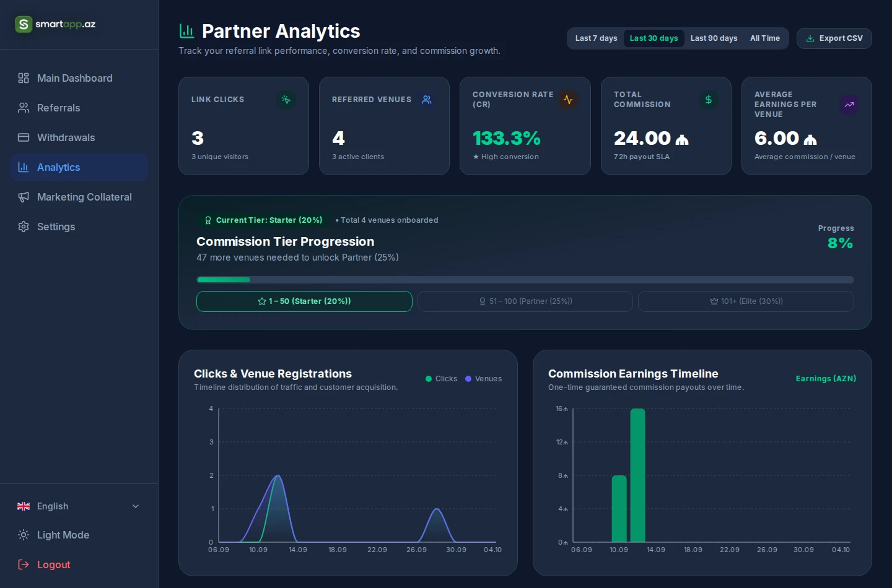
Task: Click the Settings gear icon
Action: [x=24, y=227]
